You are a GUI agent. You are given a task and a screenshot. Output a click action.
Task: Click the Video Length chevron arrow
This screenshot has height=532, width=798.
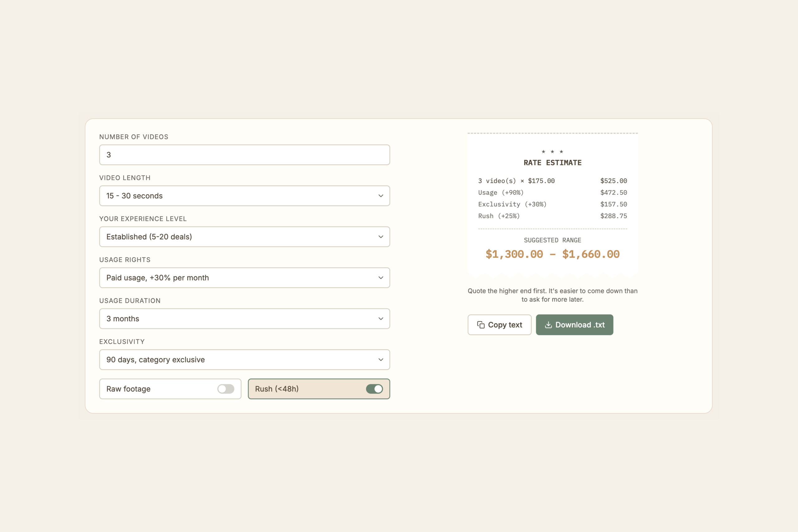point(381,196)
